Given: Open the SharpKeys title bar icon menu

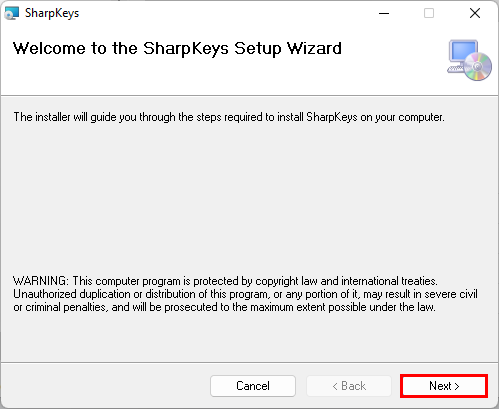Looking at the screenshot, I should click(x=11, y=13).
